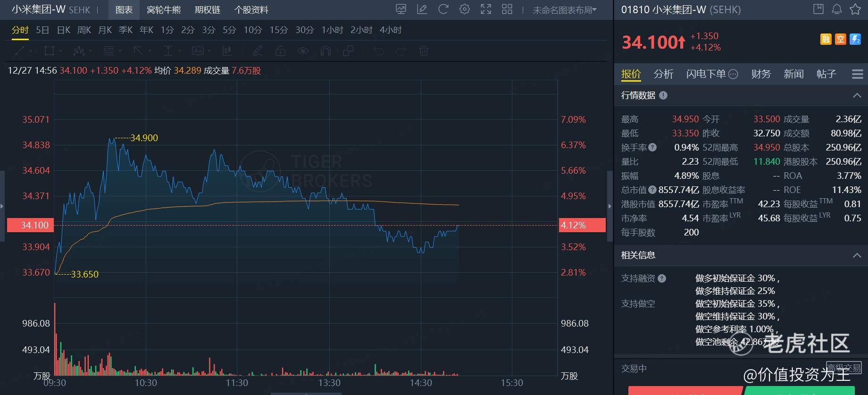Open the 财务 tab
This screenshot has width=868, height=395.
tap(760, 74)
